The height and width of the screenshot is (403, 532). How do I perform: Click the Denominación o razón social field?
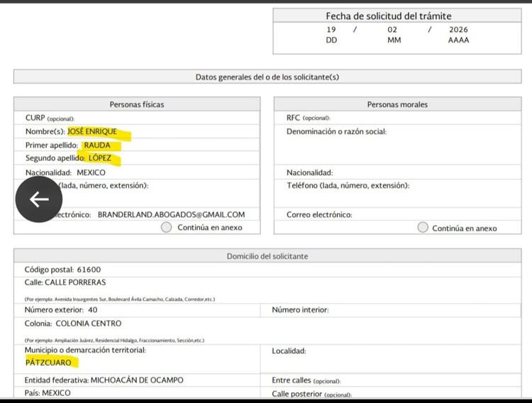397,132
